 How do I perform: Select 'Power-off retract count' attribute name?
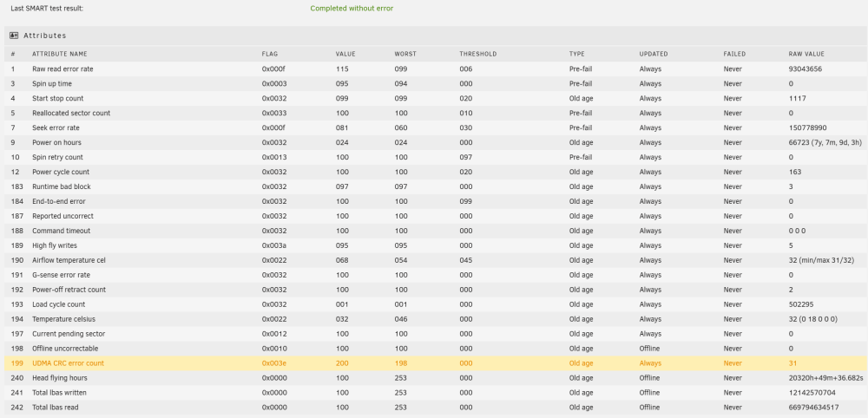pyautogui.click(x=69, y=289)
